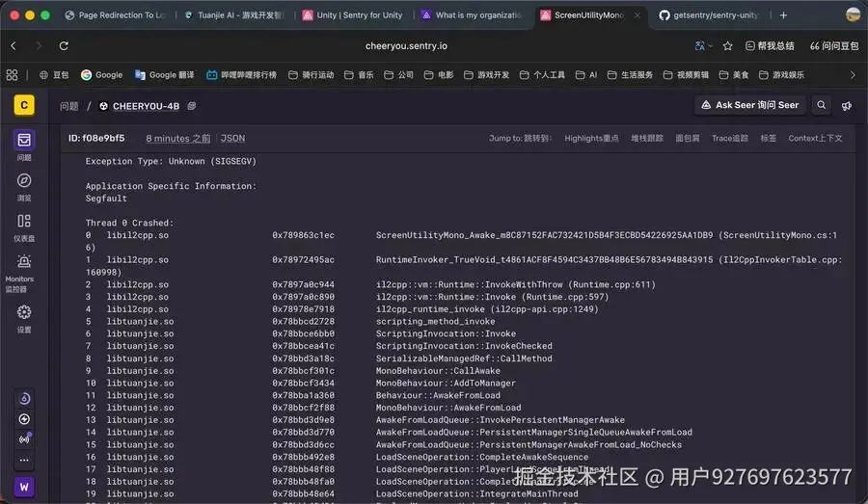Open the Monitors siren icon in sidebar
Viewport: 868px width, 504px height.
click(24, 261)
